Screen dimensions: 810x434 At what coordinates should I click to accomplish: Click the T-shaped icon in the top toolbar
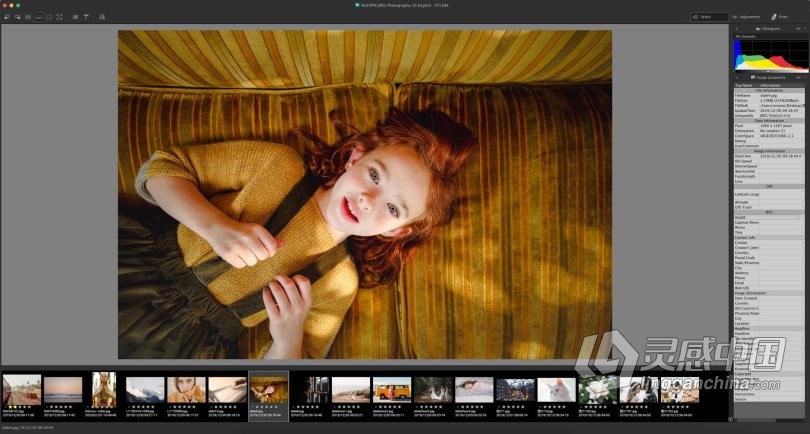click(86, 17)
